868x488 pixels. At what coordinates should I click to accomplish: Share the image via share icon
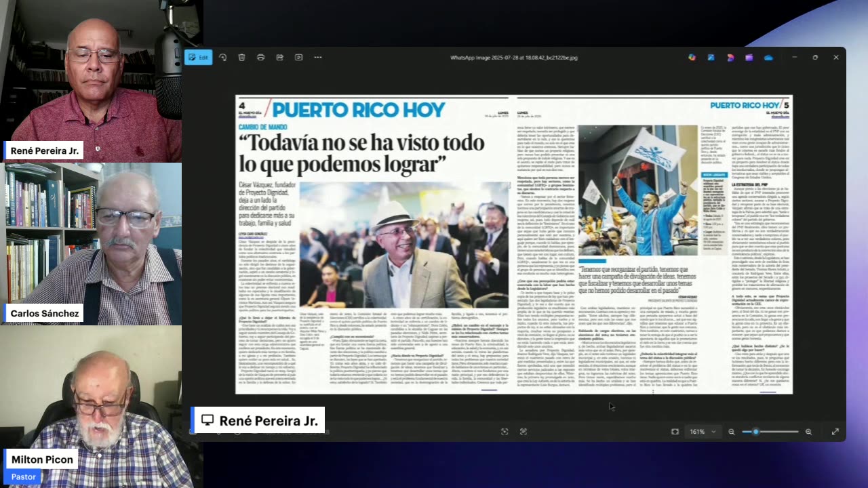[x=279, y=58]
